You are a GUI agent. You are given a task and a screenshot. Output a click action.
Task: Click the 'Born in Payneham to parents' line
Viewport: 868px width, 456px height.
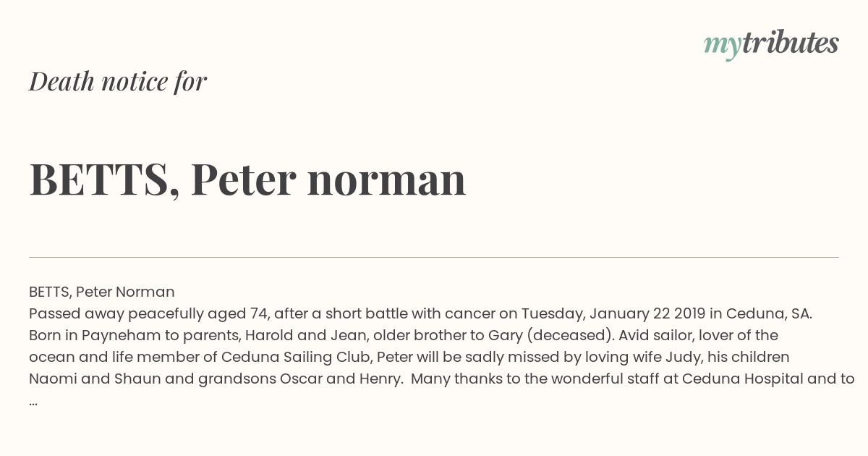point(404,335)
